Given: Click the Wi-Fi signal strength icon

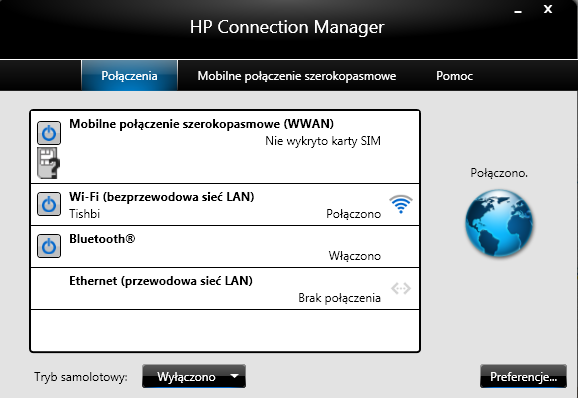Looking at the screenshot, I should pyautogui.click(x=401, y=204).
